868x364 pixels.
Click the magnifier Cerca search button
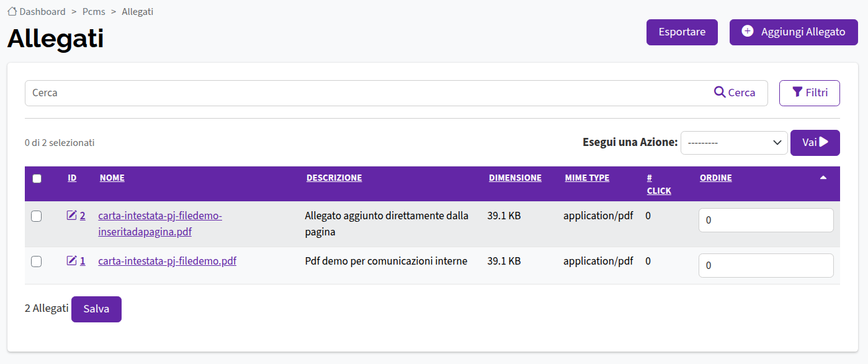[x=735, y=93]
